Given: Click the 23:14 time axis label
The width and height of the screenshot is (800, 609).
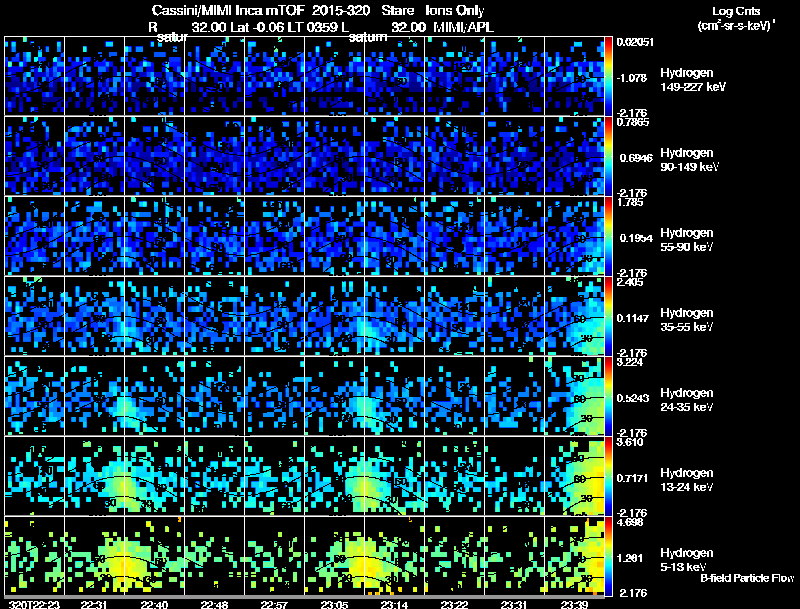Looking at the screenshot, I should tap(394, 605).
